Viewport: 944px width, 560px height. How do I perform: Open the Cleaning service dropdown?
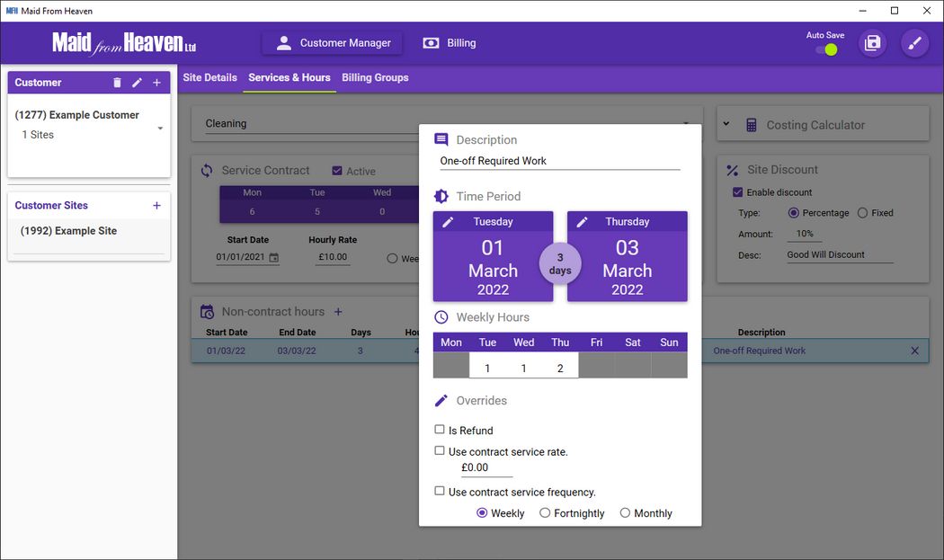point(686,124)
